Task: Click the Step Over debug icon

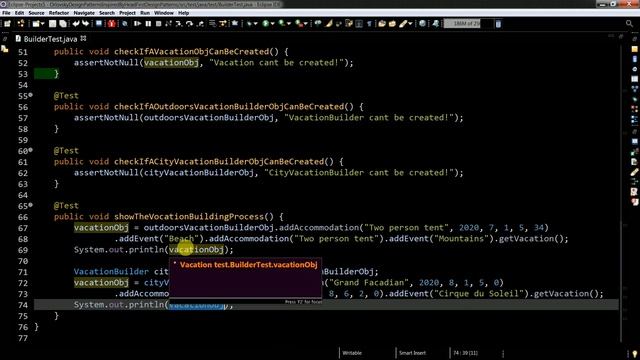Action: [x=190, y=24]
